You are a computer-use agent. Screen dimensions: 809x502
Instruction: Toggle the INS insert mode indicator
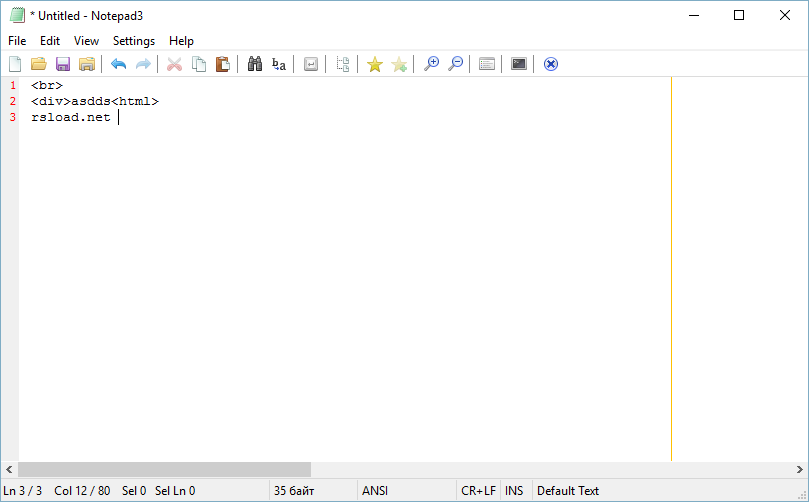click(x=514, y=491)
